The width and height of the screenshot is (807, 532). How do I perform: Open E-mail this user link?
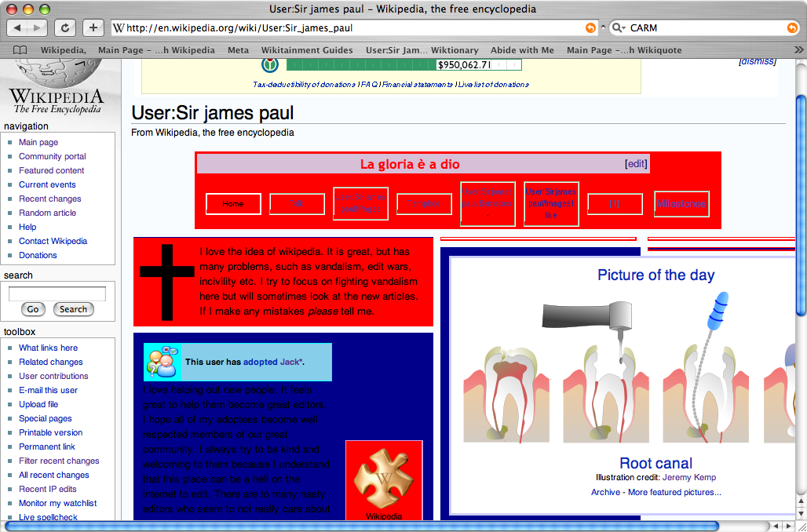coord(49,391)
